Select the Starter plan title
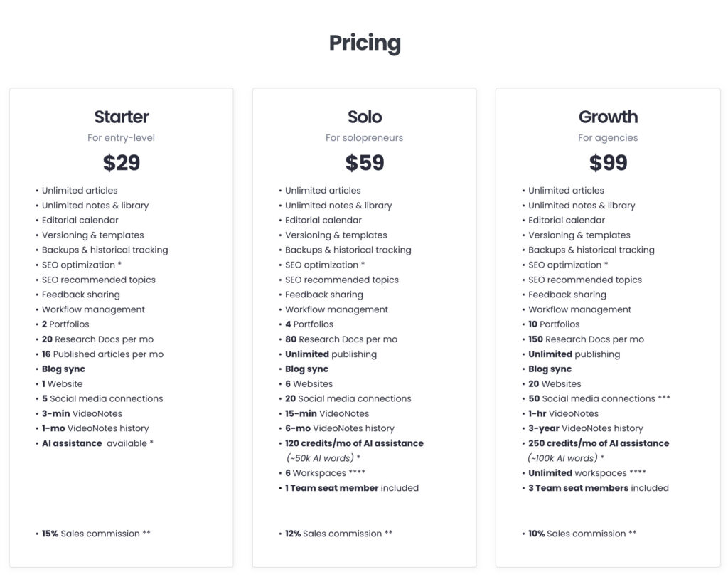728x577 pixels. pyautogui.click(x=122, y=117)
